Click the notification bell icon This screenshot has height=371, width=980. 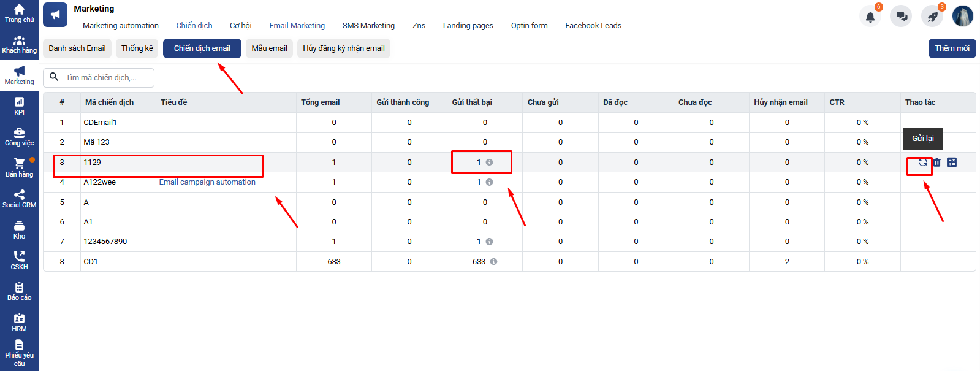click(870, 17)
